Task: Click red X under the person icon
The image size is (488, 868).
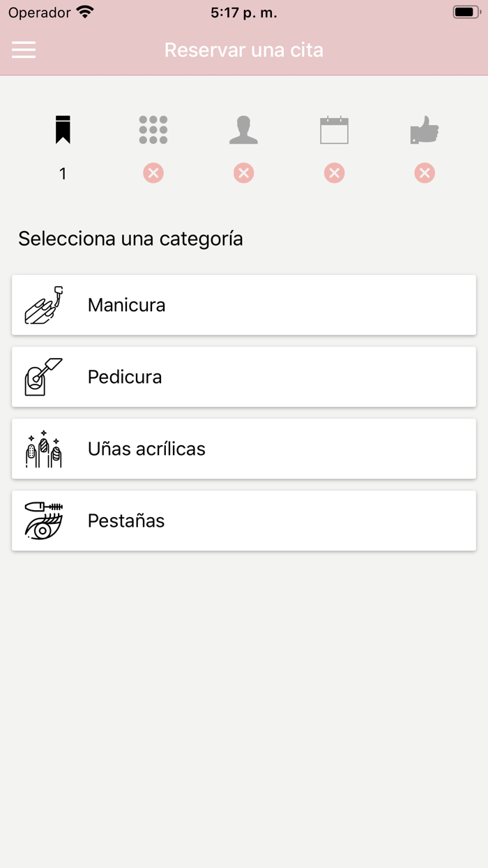Action: tap(243, 173)
